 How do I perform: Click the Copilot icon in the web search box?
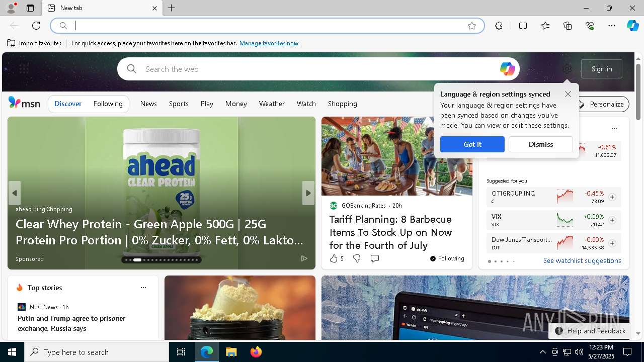(x=507, y=69)
